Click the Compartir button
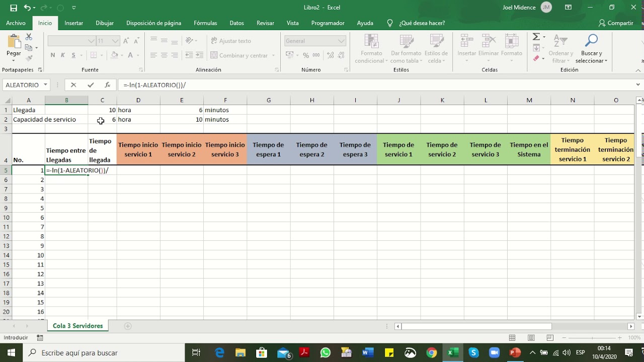Screen dimensions: 644x362 pyautogui.click(x=616, y=23)
